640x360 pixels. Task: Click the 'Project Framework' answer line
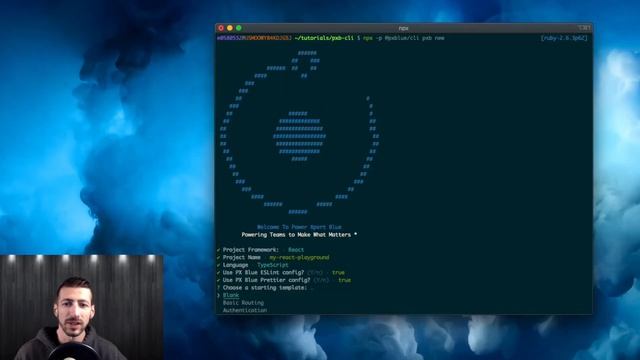coord(260,250)
